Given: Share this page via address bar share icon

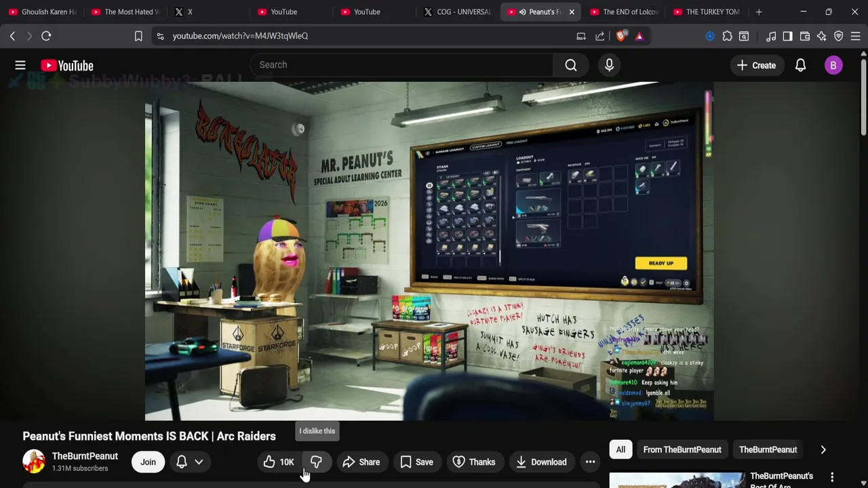Looking at the screenshot, I should (600, 36).
